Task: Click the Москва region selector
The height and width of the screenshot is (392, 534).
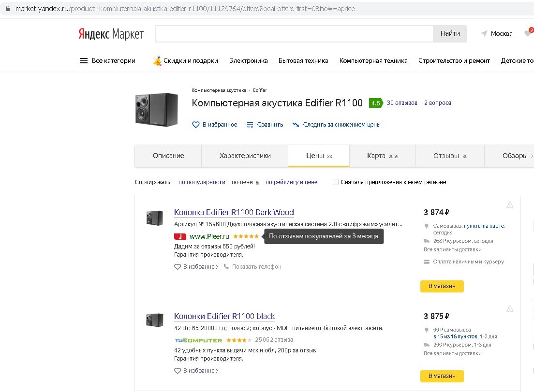Action: pos(501,33)
